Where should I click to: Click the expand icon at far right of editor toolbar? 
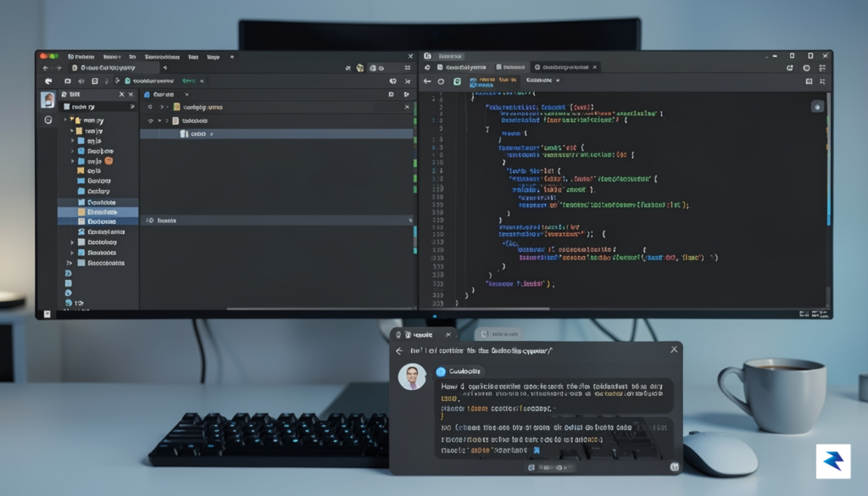pos(822,81)
